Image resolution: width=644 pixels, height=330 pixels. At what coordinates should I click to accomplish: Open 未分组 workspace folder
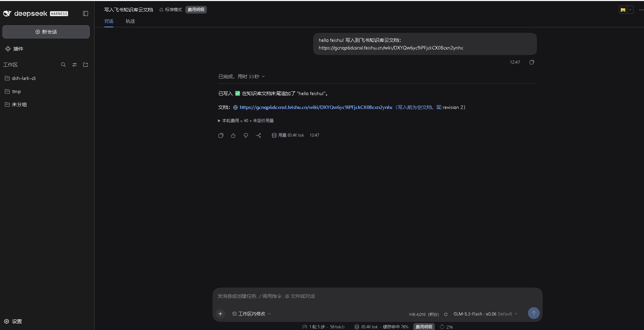(x=46, y=104)
